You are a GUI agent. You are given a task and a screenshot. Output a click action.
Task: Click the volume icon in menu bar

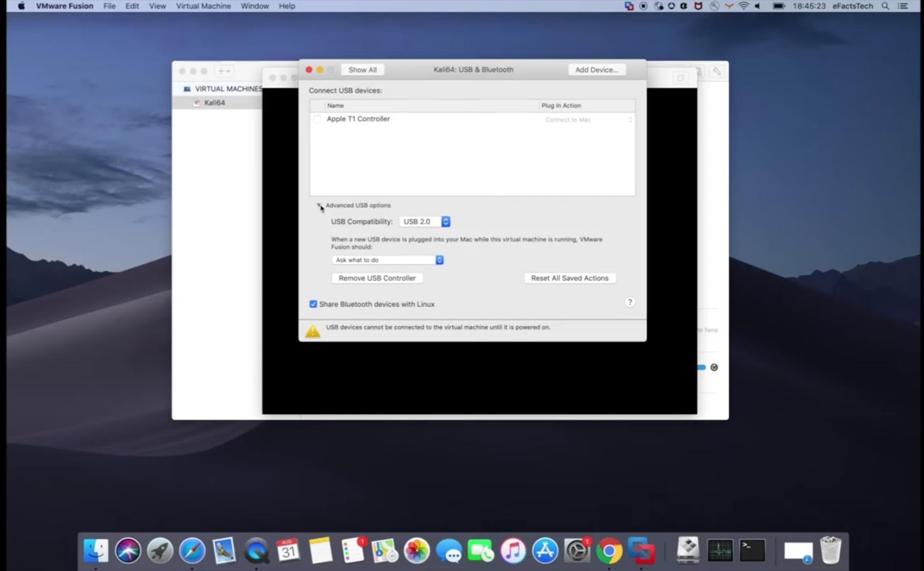[758, 6]
